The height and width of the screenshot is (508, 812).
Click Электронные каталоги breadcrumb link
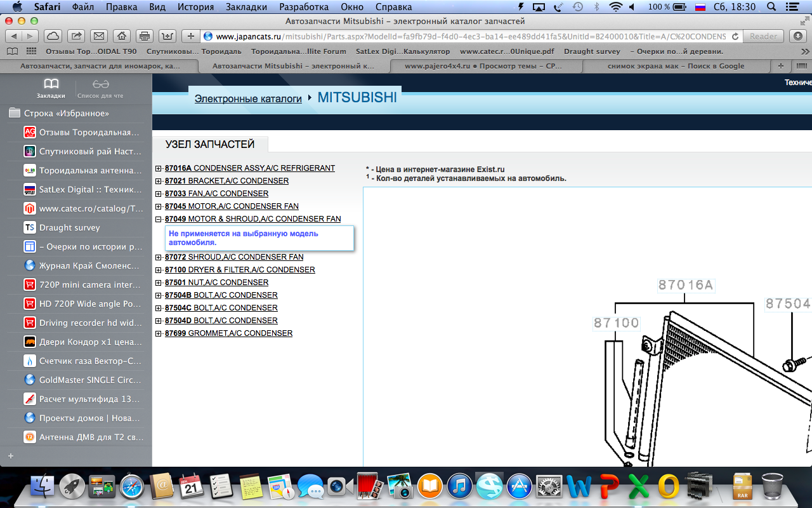click(248, 98)
